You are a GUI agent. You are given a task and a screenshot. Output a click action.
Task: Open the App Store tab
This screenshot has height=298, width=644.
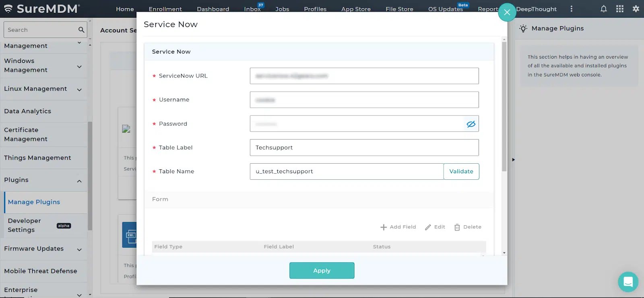(x=356, y=9)
